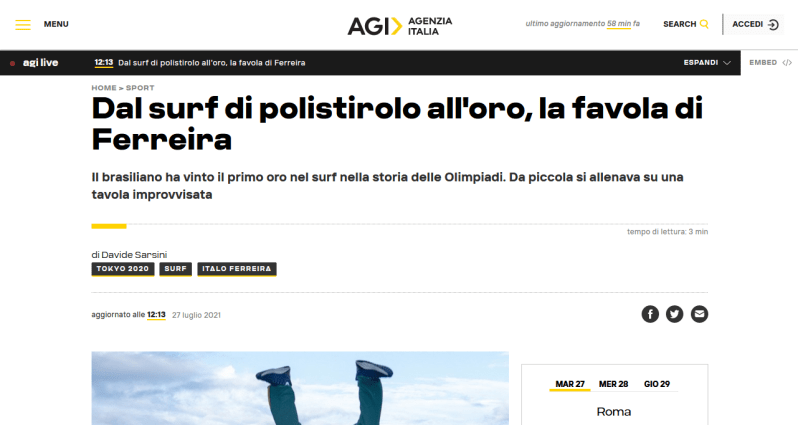Viewport: 798px width, 425px height.
Task: Open the live headline about Ferreira
Action: tap(212, 63)
